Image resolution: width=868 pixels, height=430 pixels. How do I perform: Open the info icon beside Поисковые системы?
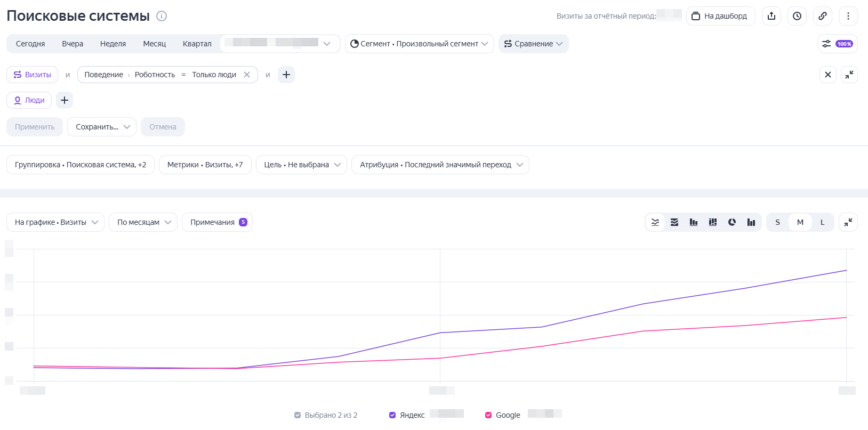(x=162, y=16)
